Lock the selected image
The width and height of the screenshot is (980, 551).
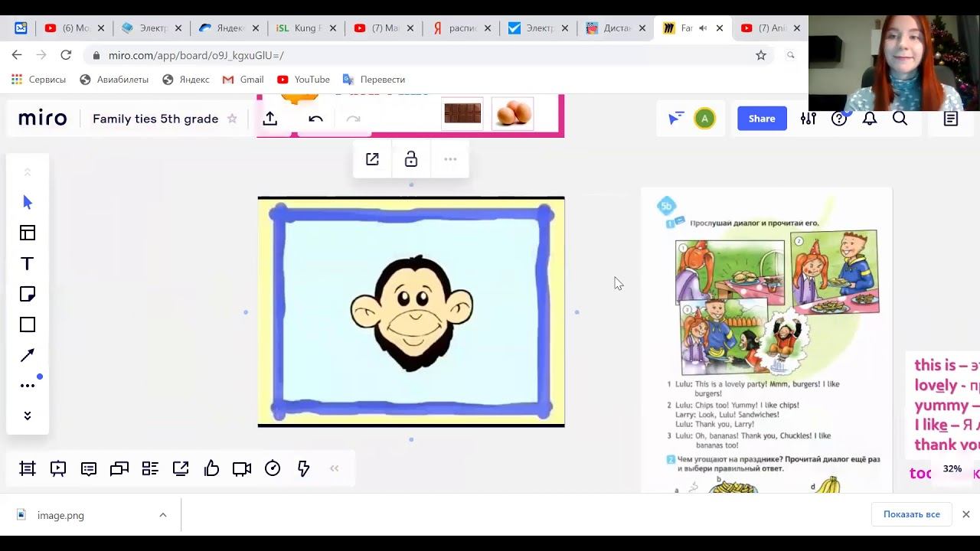click(411, 159)
